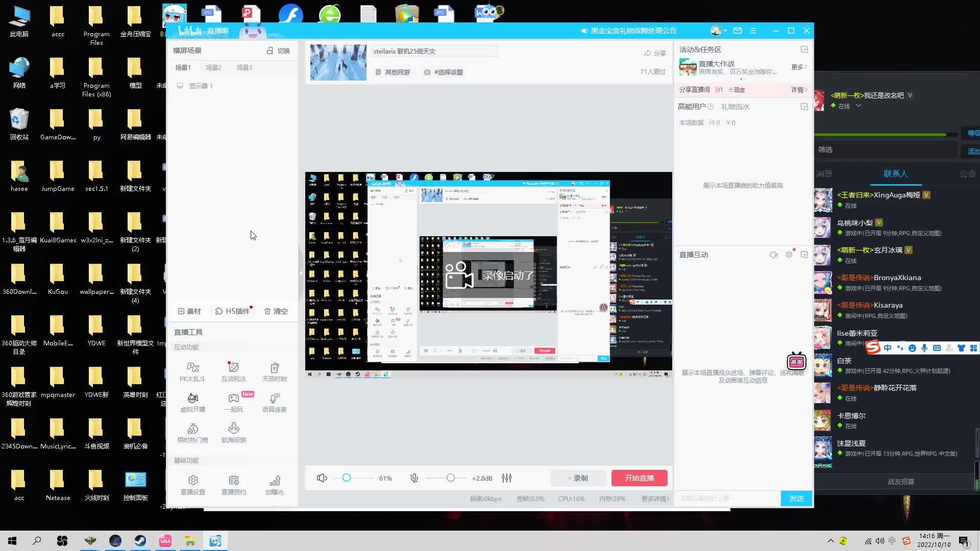Switch to 场景2 tab
980x551 pixels.
[x=213, y=67]
